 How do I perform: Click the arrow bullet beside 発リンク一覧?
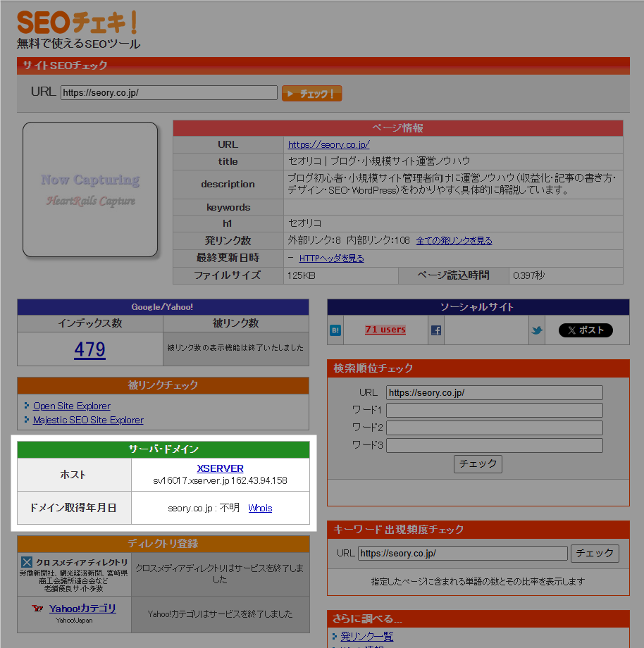(x=335, y=636)
